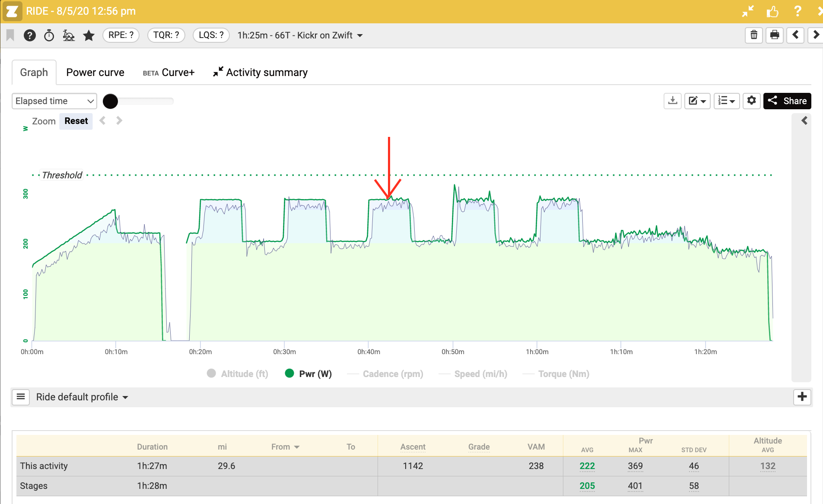
Task: Download graph data with download icon
Action: 673,101
